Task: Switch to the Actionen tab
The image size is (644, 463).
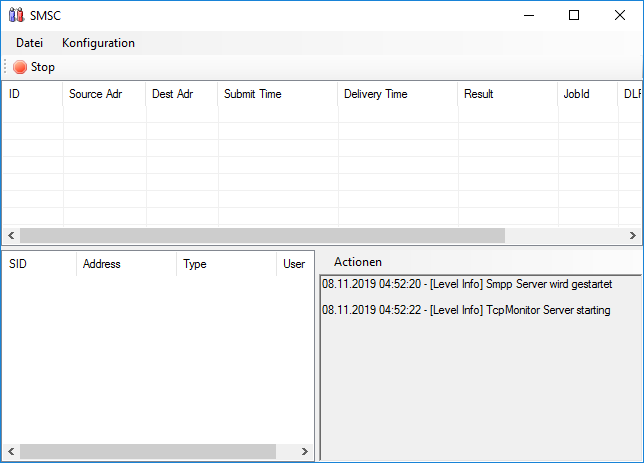Action: (357, 261)
